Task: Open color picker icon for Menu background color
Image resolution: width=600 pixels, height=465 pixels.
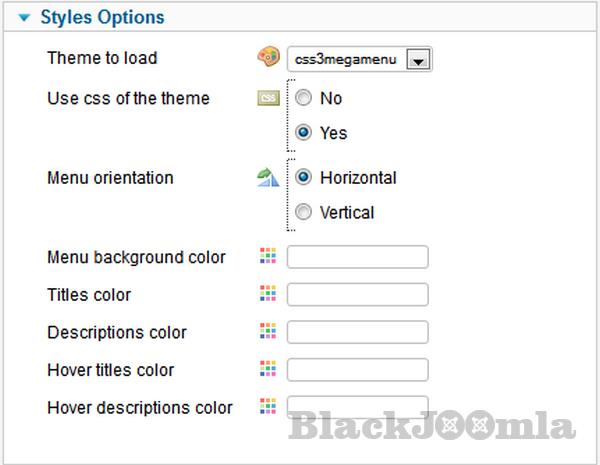Action: (267, 257)
